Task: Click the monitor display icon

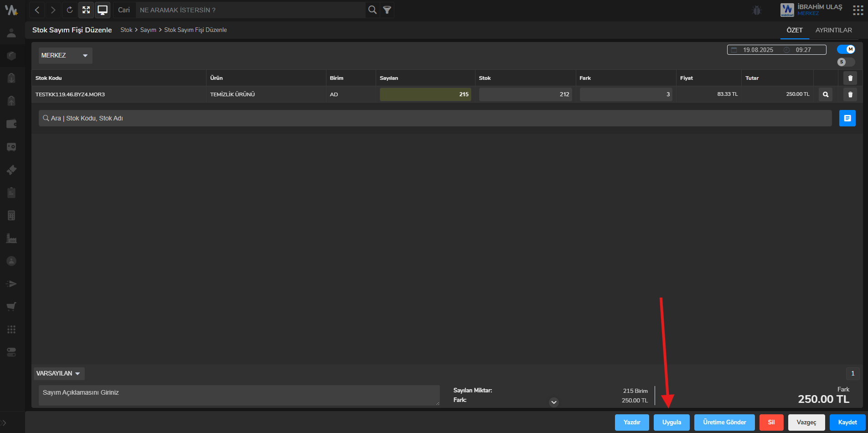Action: click(x=103, y=10)
